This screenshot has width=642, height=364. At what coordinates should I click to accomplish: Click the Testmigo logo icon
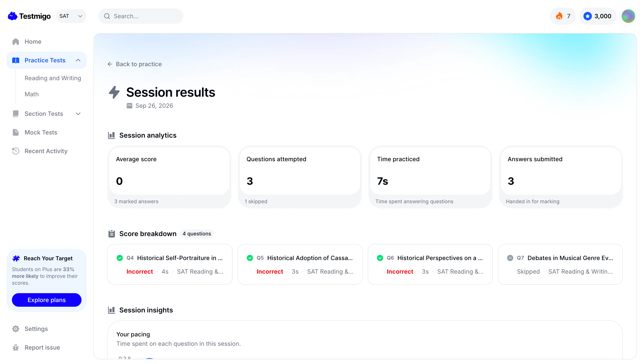coord(12,16)
